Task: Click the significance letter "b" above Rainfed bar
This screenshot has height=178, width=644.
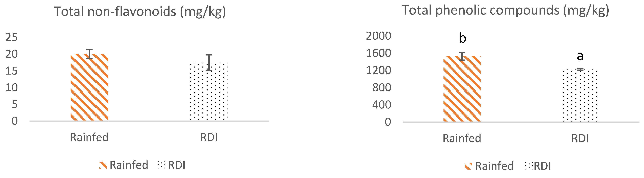Action: coord(462,38)
